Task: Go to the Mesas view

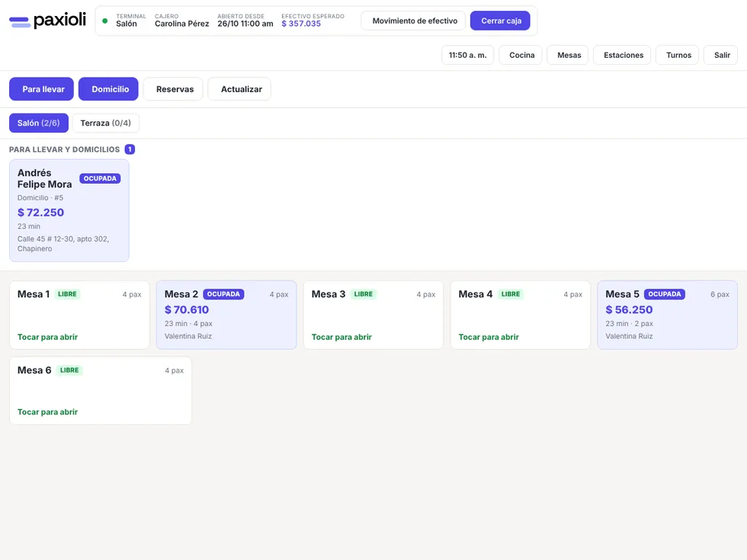Action: coord(569,55)
